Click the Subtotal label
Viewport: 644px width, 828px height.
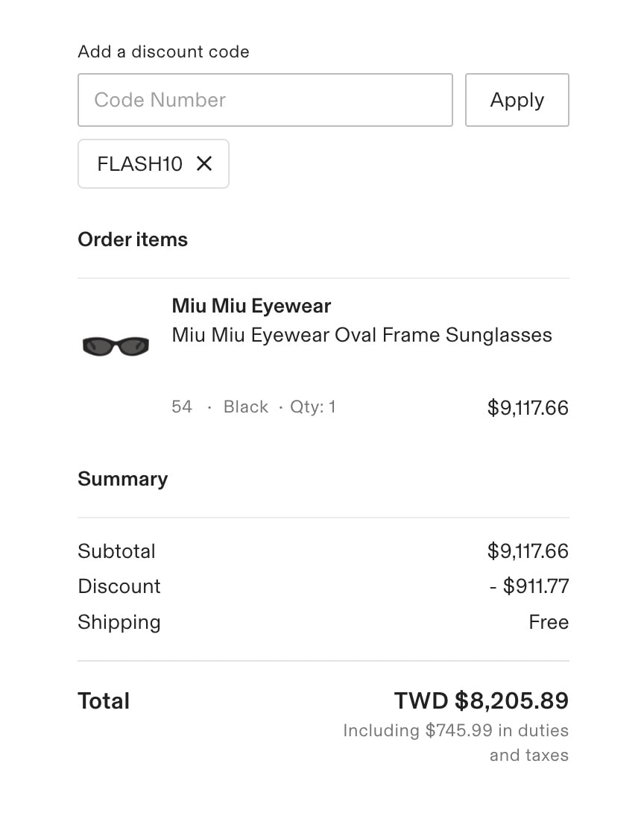(x=117, y=551)
